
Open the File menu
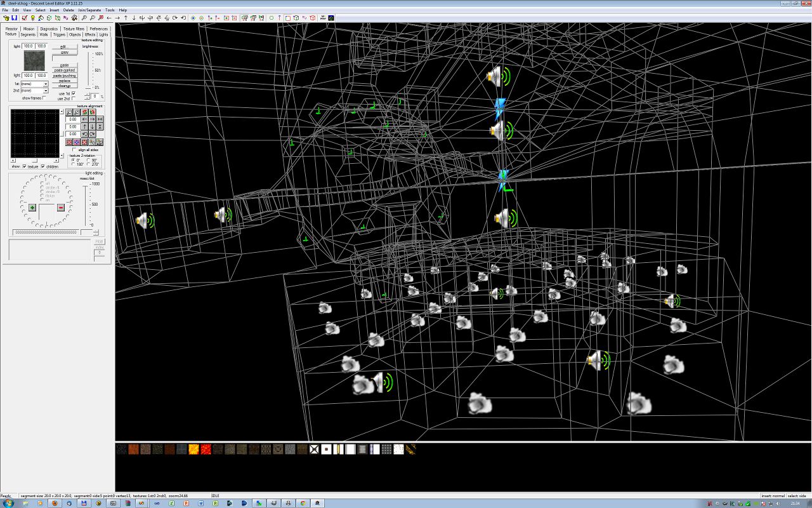click(5, 10)
